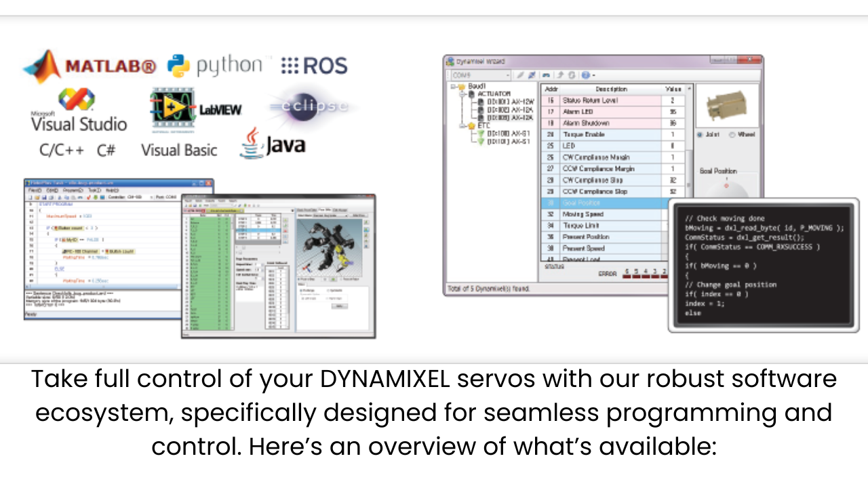Select the [ID:002] AX-12A actuator

pos(505,110)
